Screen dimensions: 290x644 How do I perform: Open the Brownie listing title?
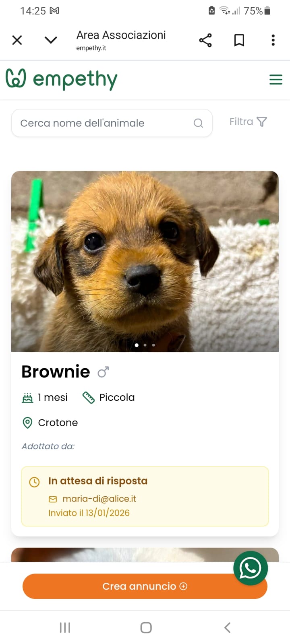pyautogui.click(x=56, y=372)
